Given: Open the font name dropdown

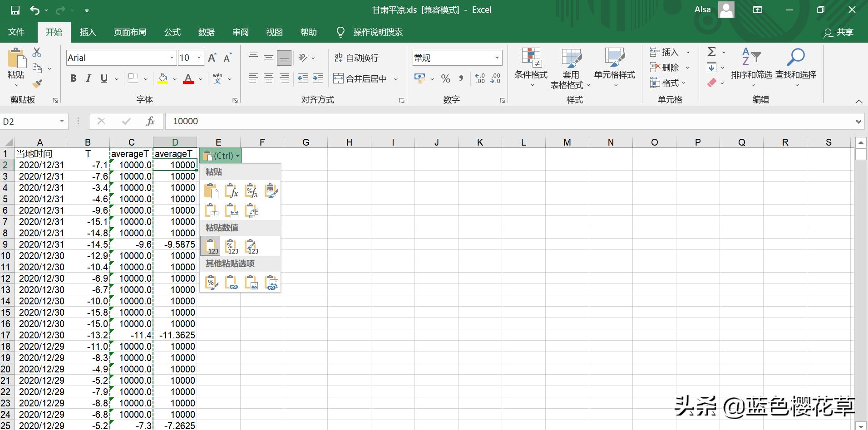Looking at the screenshot, I should (x=171, y=58).
